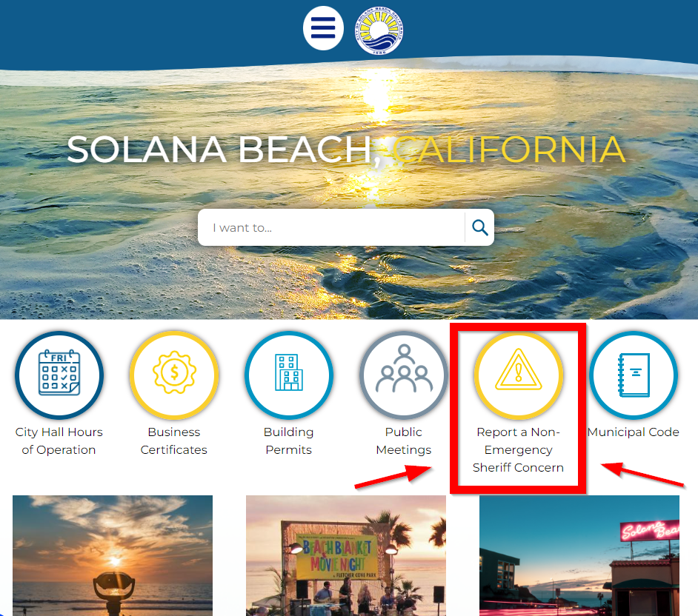The image size is (698, 616).
Task: Click the 'SOLANA BEACH, CALIFORNIA' hero heading
Action: (x=346, y=150)
